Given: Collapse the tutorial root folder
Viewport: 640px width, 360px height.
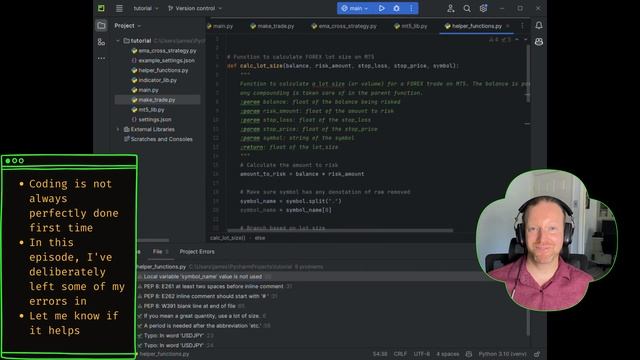Looking at the screenshot, I should (118, 41).
